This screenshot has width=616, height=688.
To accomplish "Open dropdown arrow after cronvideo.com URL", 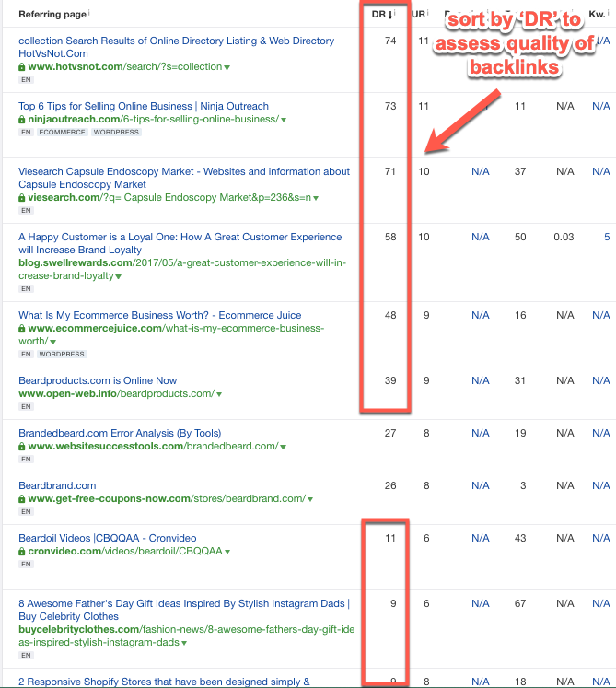I will coord(227,552).
